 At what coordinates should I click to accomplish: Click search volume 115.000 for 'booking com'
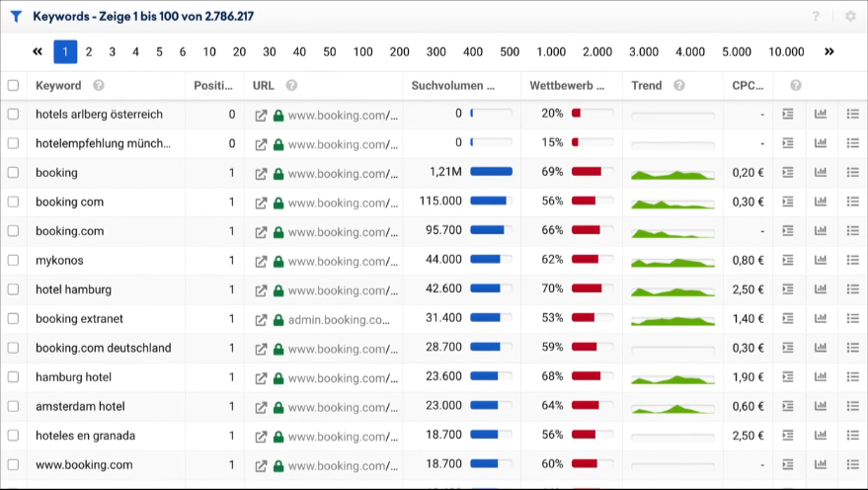(440, 201)
